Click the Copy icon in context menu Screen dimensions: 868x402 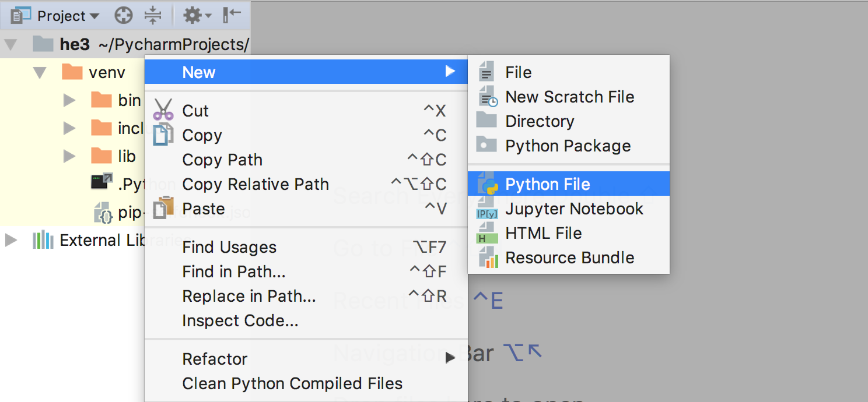pyautogui.click(x=163, y=135)
